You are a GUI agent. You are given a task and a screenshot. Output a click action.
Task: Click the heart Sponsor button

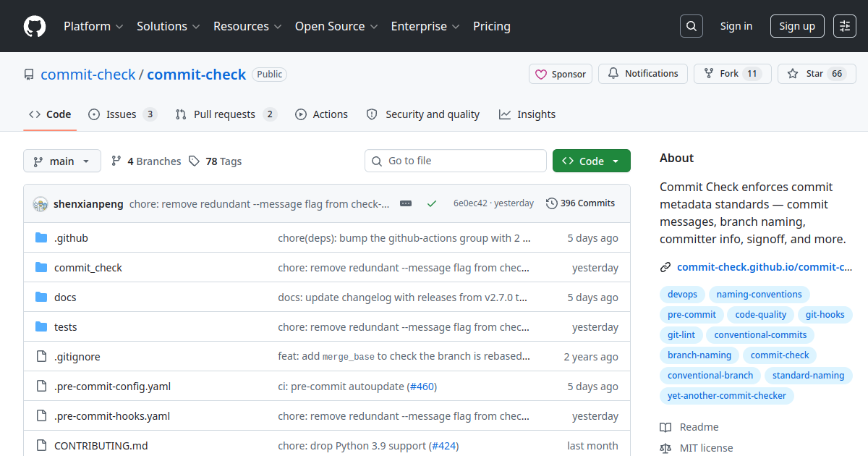561,74
